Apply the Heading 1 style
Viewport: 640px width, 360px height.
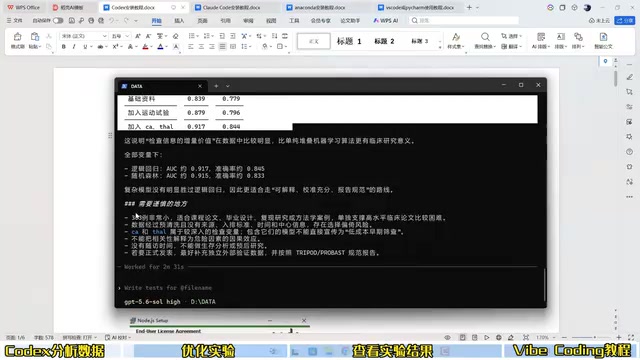tap(349, 41)
